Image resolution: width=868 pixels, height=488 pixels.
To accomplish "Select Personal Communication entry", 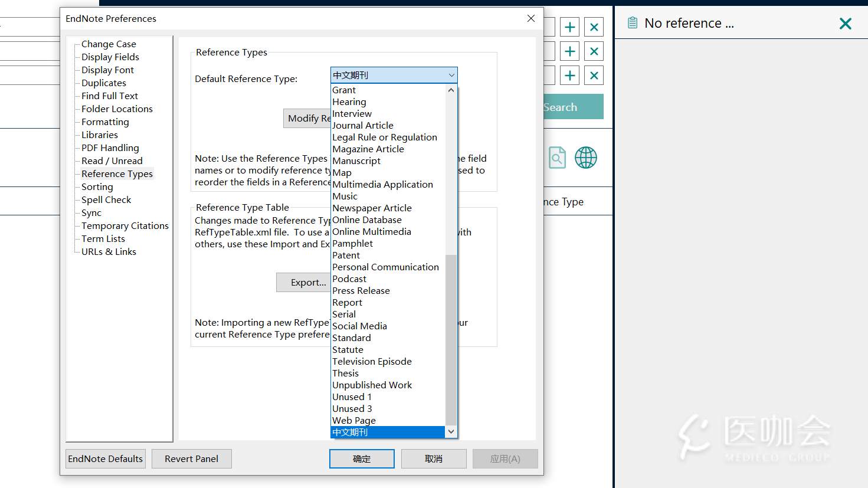I will [388, 267].
